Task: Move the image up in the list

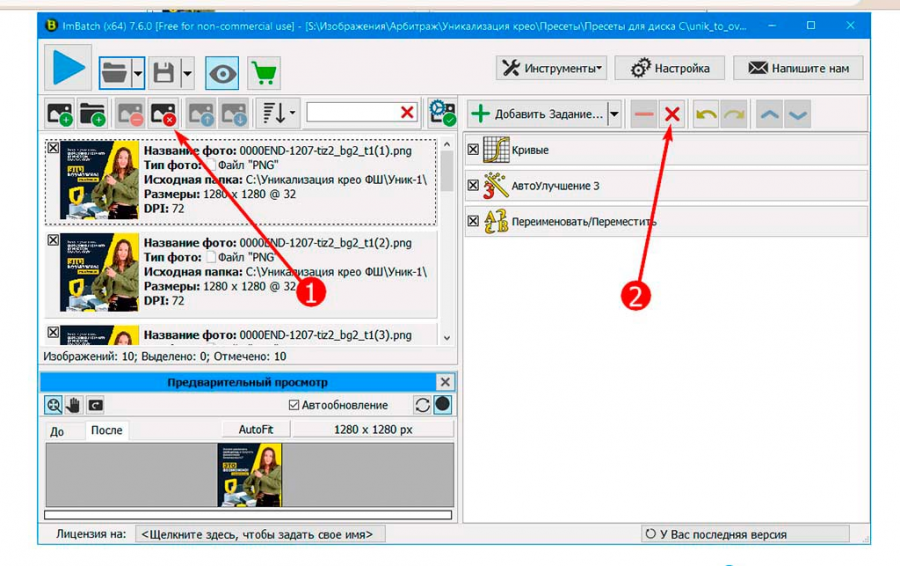Action: click(x=201, y=114)
